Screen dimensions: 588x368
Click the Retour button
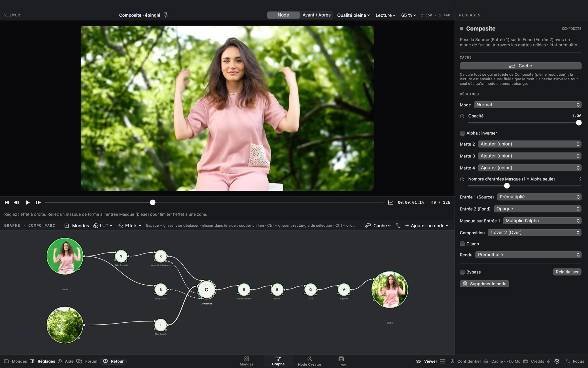[113, 361]
